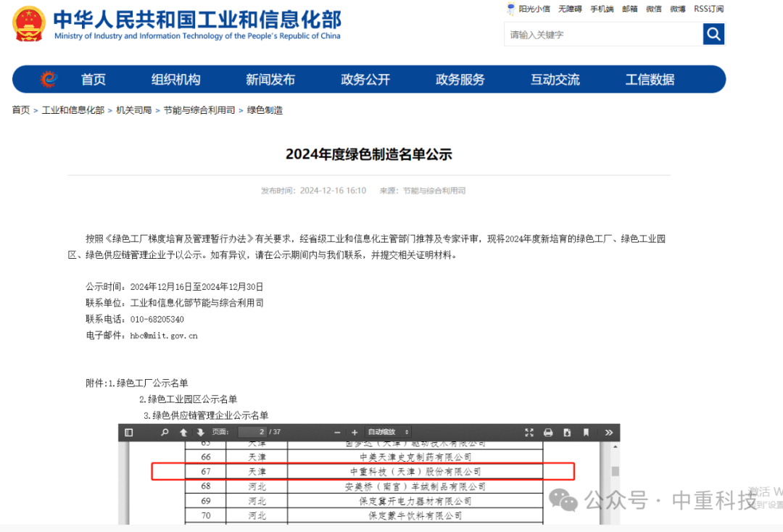Open the 手机端 link
This screenshot has width=783, height=532.
tap(602, 9)
